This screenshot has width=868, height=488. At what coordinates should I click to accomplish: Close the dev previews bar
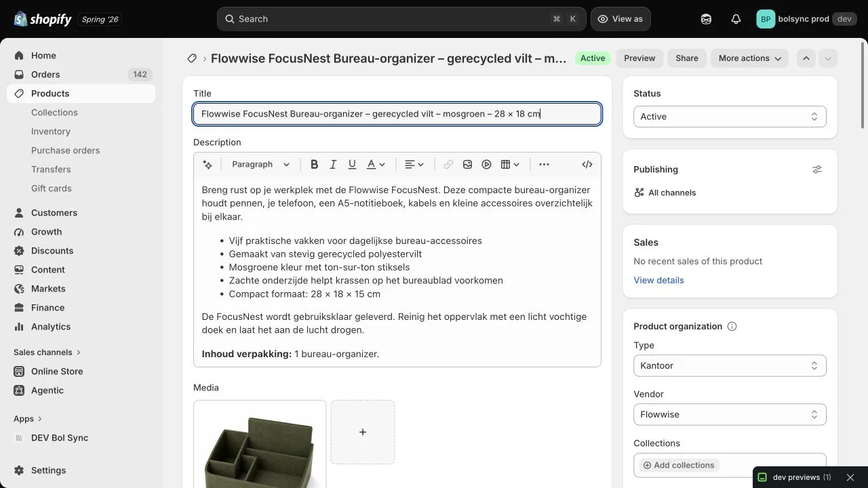click(850, 477)
